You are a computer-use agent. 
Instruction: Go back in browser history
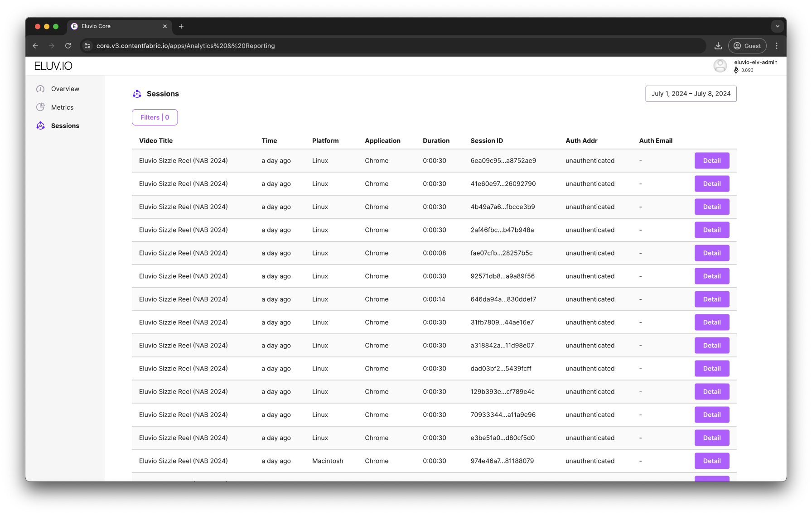pos(35,46)
